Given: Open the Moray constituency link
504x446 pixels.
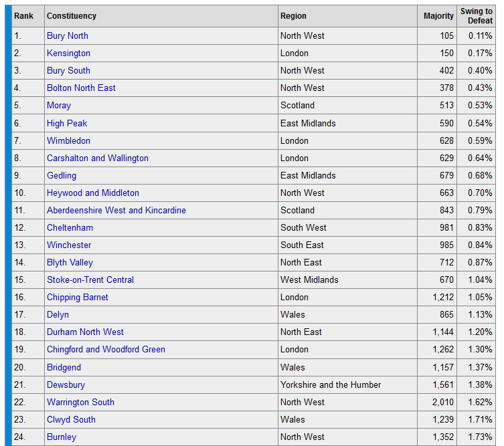Looking at the screenshot, I should [59, 106].
